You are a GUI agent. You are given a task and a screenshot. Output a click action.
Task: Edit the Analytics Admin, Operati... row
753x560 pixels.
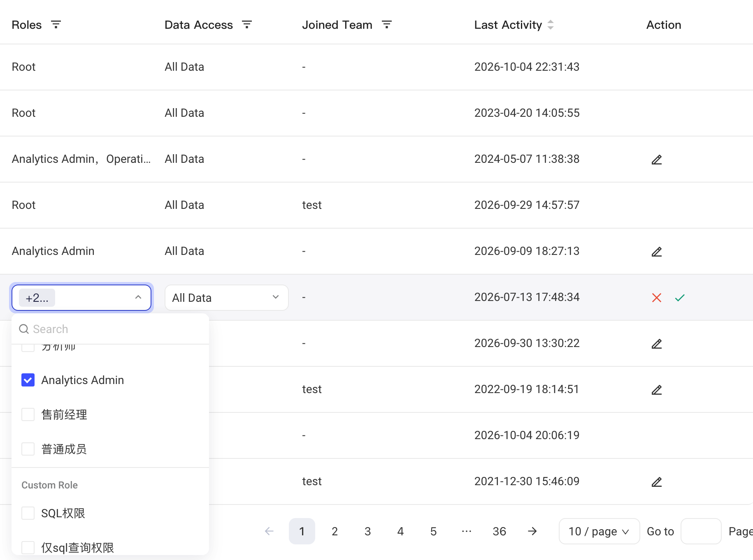[657, 160]
